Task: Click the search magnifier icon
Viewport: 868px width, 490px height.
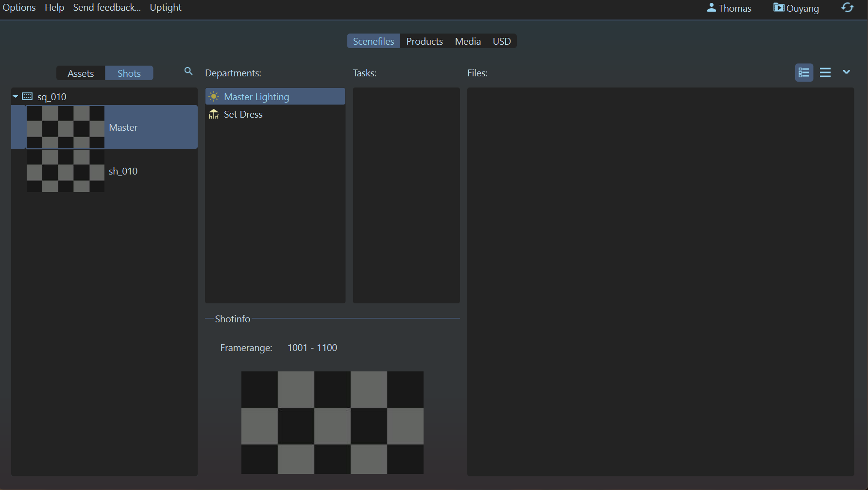Action: tap(188, 71)
